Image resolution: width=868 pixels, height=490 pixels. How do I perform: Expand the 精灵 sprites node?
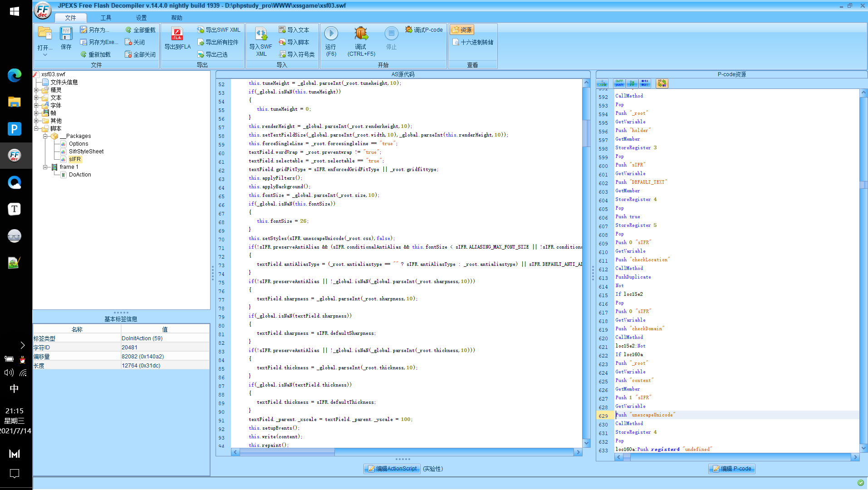coord(36,90)
